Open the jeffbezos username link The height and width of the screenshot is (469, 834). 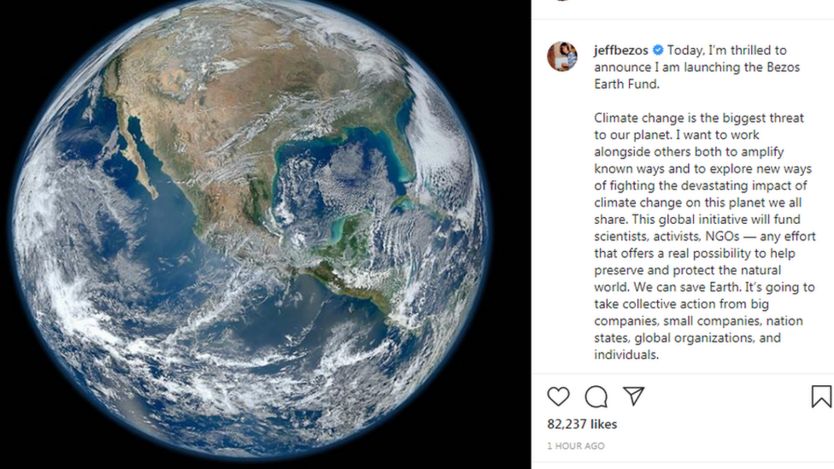(621, 50)
